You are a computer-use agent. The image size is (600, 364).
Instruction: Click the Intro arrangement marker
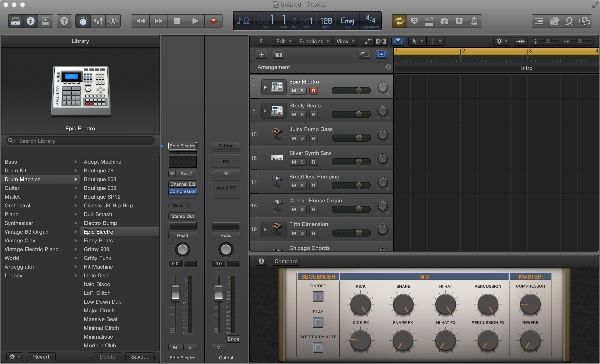click(x=526, y=68)
